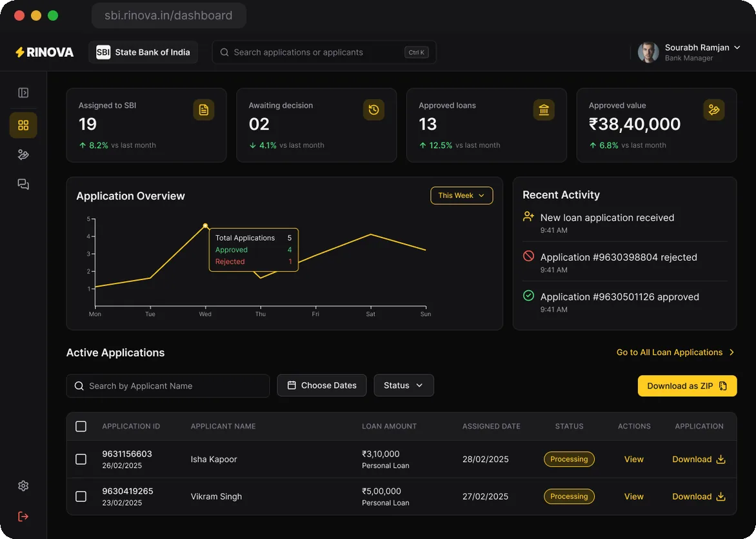
Task: Click the Download as ZIP button
Action: pos(687,386)
